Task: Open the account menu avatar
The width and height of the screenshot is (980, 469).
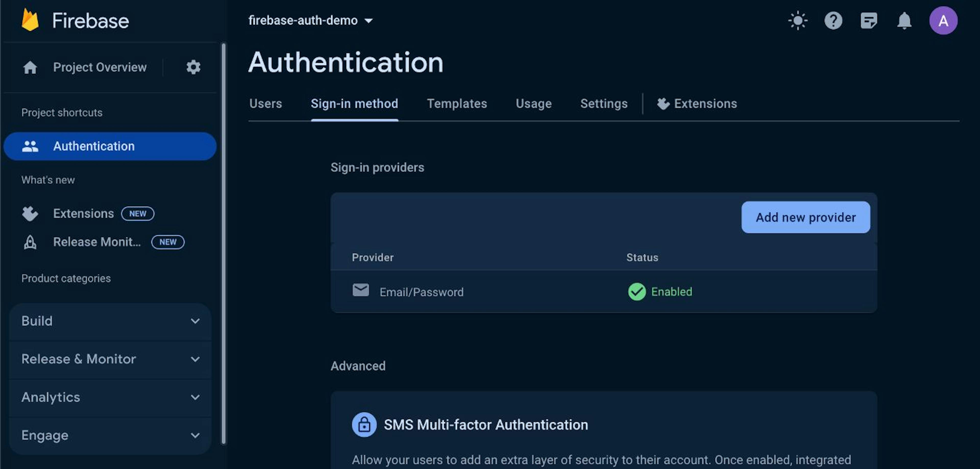Action: (x=944, y=20)
